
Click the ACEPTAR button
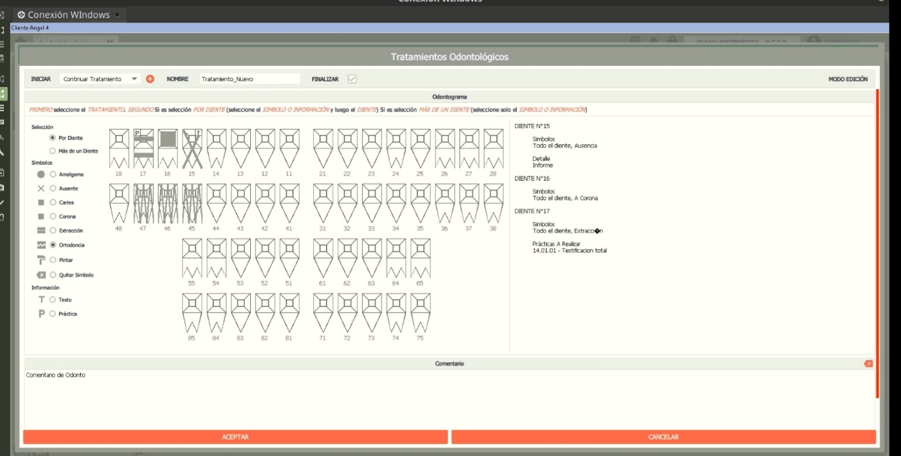coord(235,437)
